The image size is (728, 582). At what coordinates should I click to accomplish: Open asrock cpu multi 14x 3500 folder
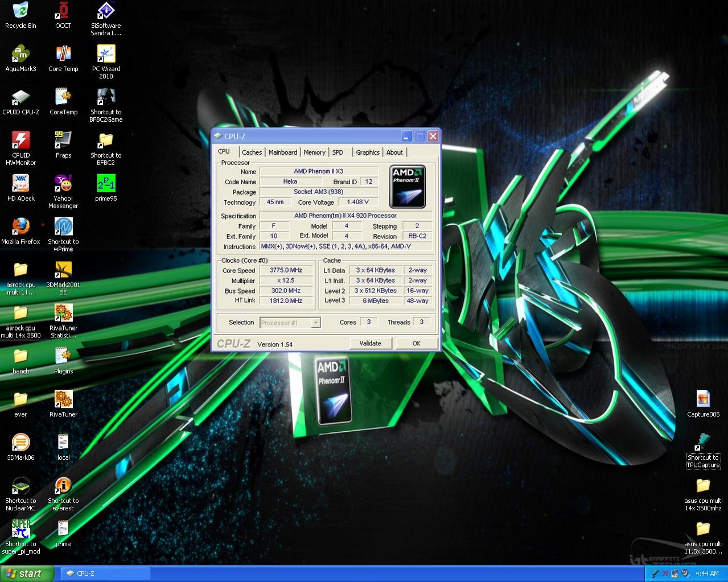click(x=20, y=321)
